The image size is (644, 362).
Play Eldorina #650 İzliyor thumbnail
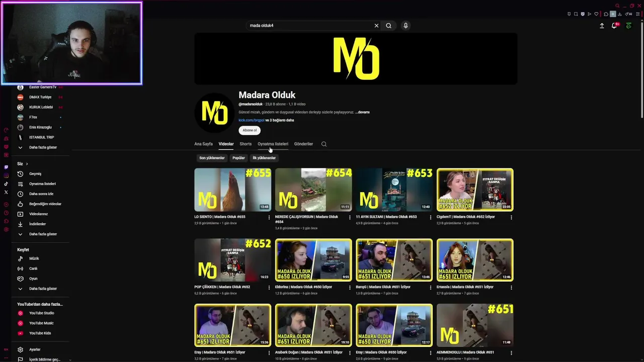coord(313,260)
